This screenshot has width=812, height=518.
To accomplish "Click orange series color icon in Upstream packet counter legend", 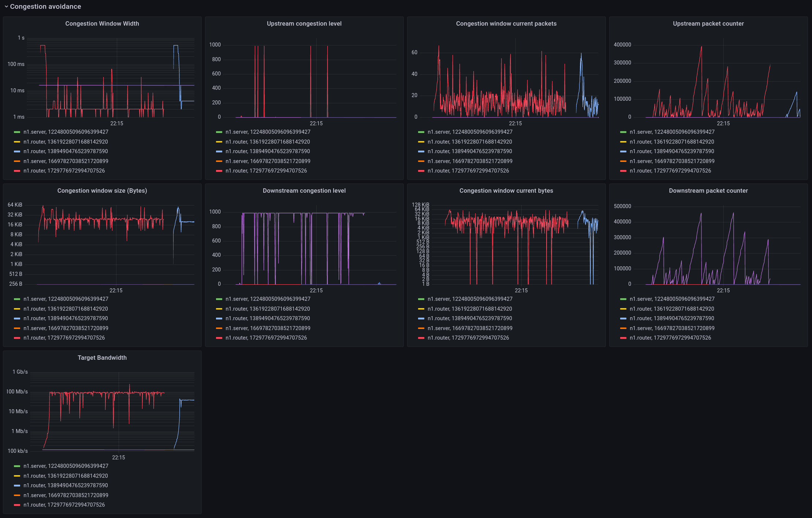I will coord(623,161).
